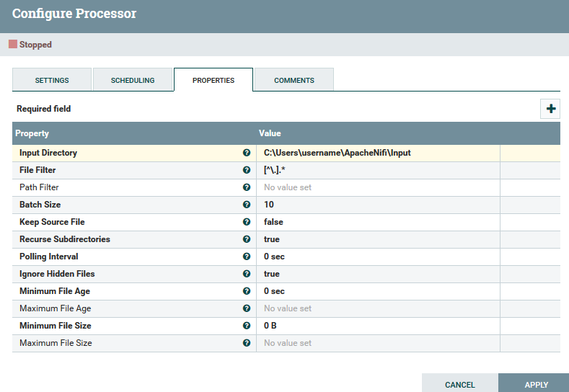View Keep Source File help icon
The width and height of the screenshot is (569, 392).
pyautogui.click(x=247, y=222)
